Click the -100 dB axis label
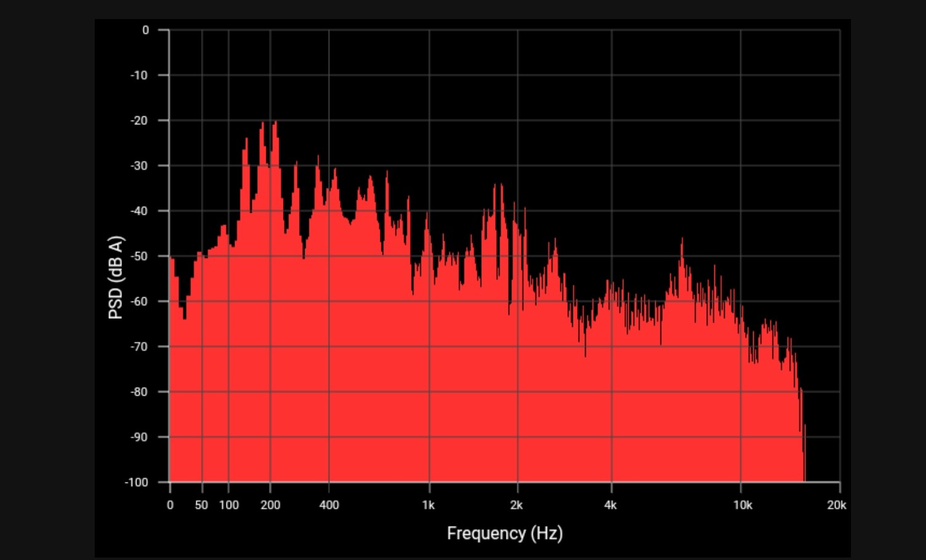This screenshot has width=926, height=560. (x=137, y=482)
